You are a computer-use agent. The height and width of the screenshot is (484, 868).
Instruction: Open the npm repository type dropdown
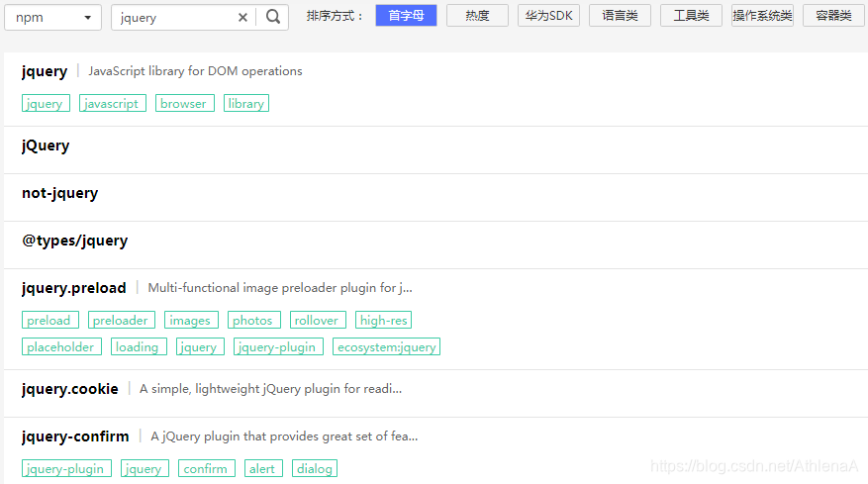coord(52,18)
